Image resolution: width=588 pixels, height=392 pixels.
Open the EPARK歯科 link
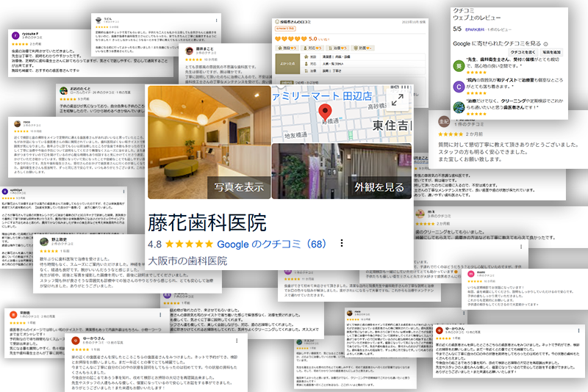coord(475,29)
